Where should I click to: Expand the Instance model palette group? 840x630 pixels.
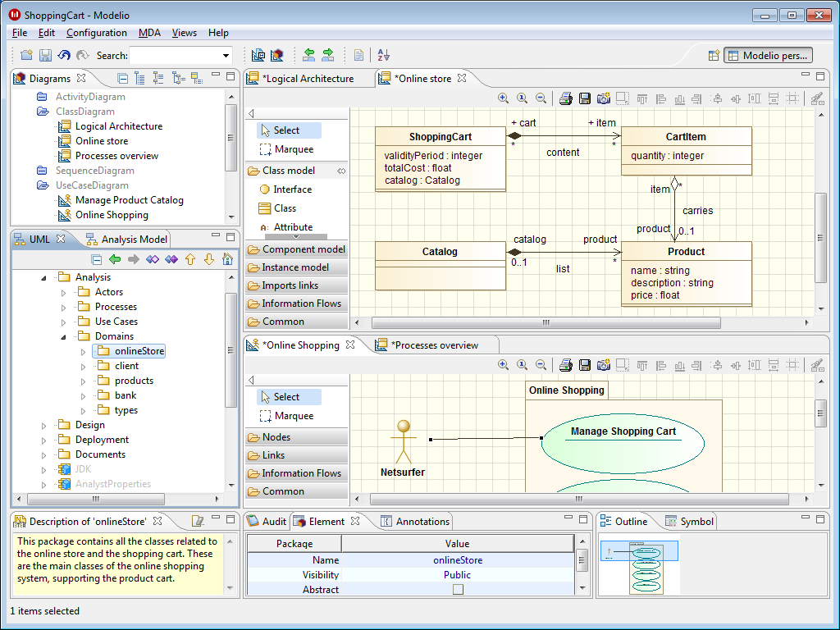(296, 267)
